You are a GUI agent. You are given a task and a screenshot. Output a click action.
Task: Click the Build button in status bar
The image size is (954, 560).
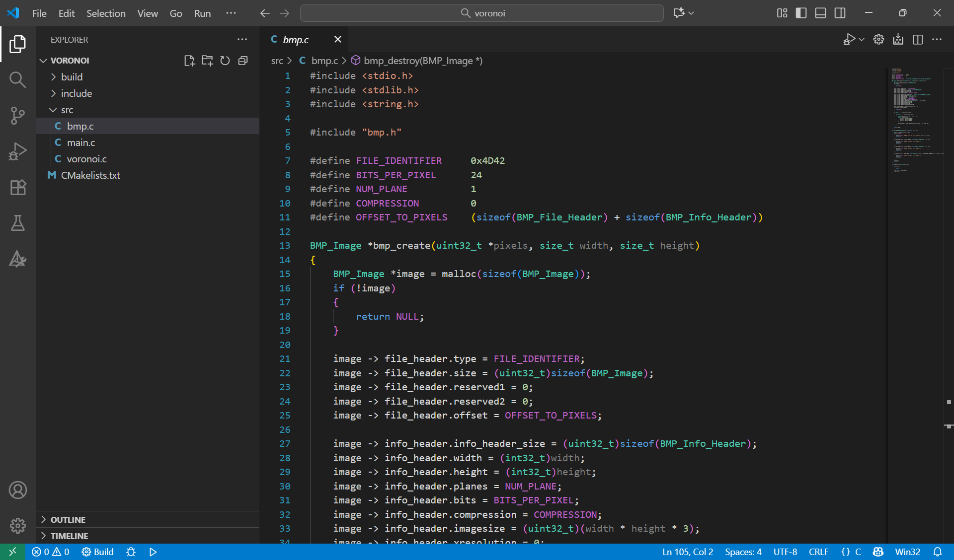98,552
